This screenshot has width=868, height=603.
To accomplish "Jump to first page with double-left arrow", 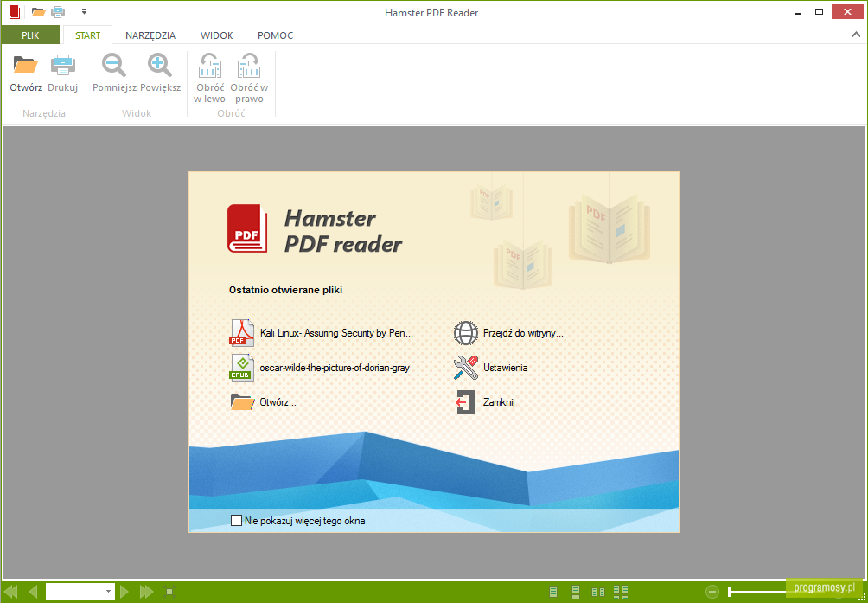I will point(11,592).
